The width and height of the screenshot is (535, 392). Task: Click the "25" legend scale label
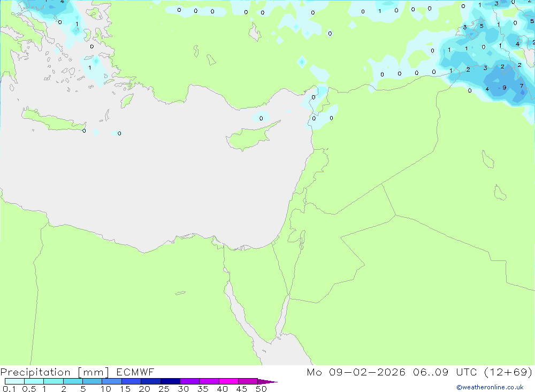(x=164, y=389)
